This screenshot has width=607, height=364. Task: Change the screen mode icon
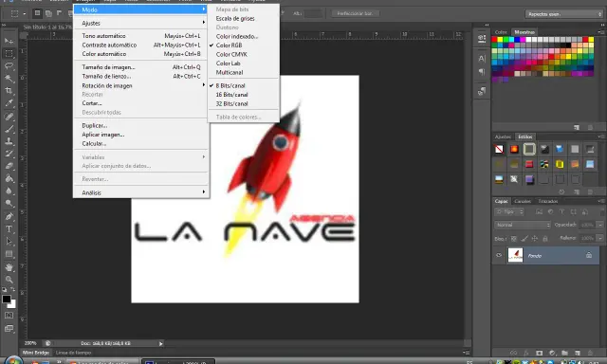pos(9,328)
